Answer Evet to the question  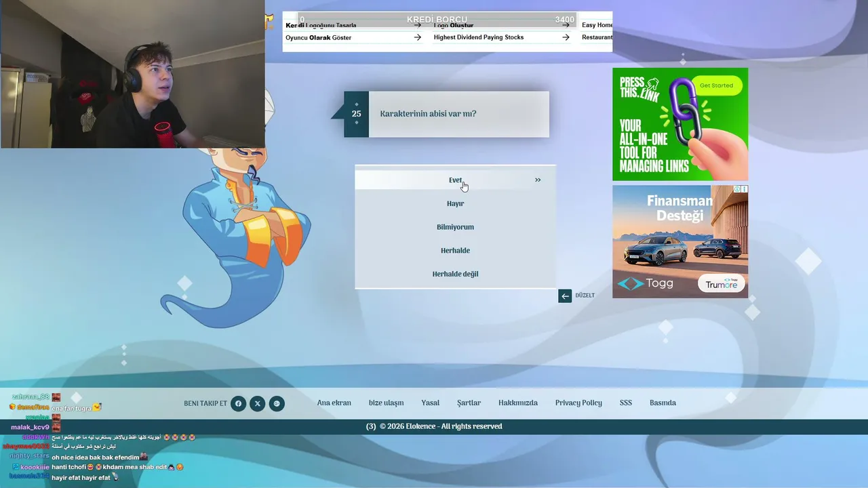coord(455,180)
